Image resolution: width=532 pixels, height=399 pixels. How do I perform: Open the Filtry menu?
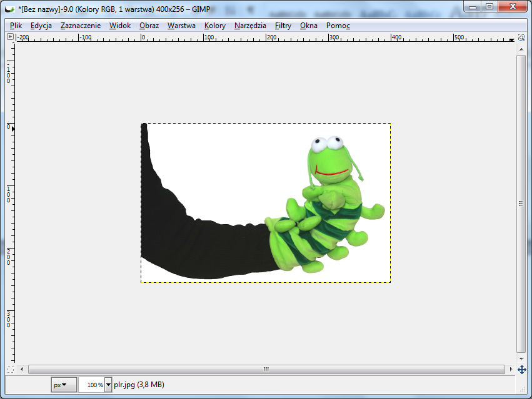[283, 26]
